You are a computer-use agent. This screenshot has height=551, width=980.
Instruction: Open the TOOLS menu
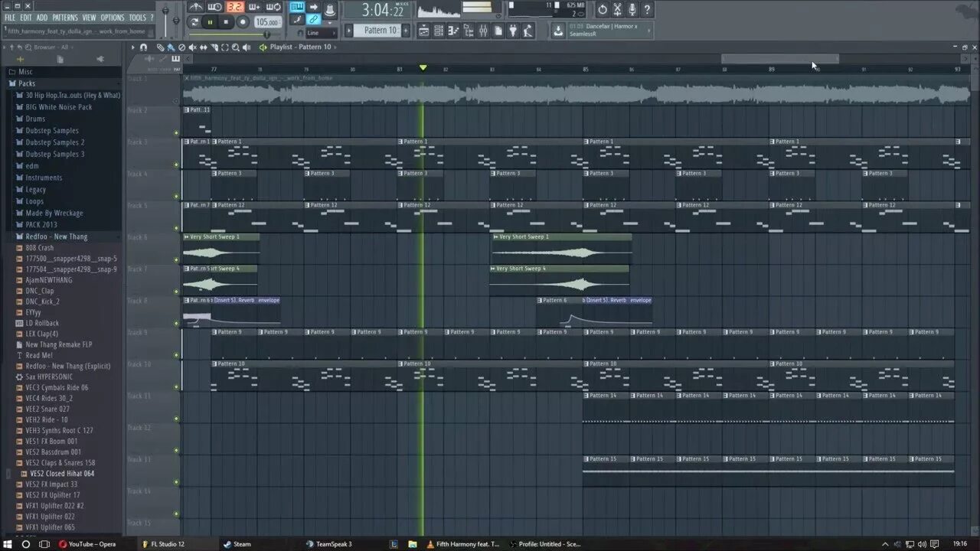(137, 18)
